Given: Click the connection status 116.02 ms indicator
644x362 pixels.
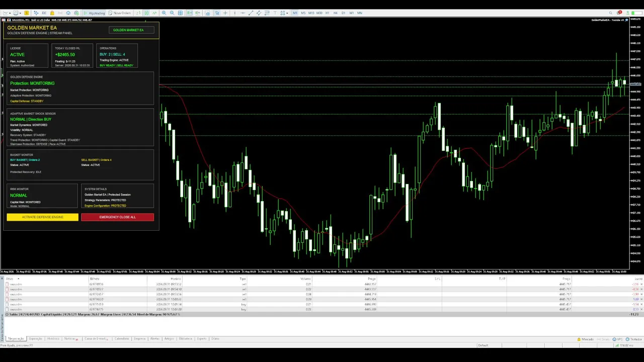Looking at the screenshot, I should 624,345.
